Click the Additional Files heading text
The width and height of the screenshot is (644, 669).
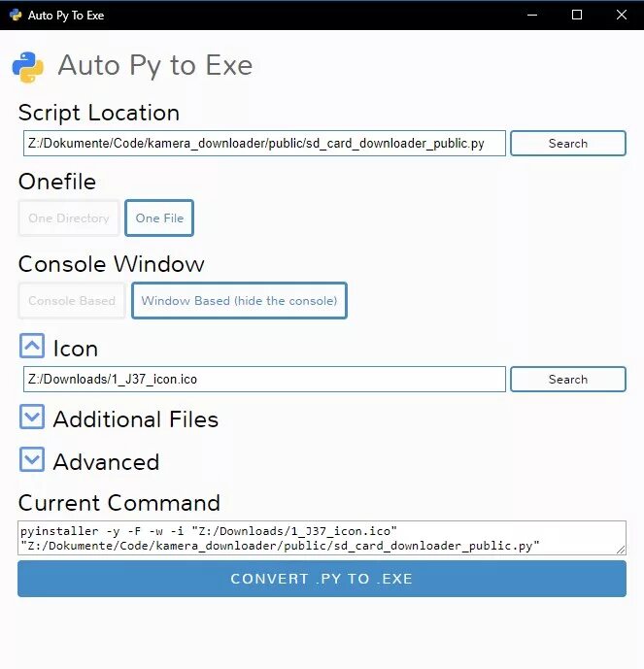coord(136,419)
